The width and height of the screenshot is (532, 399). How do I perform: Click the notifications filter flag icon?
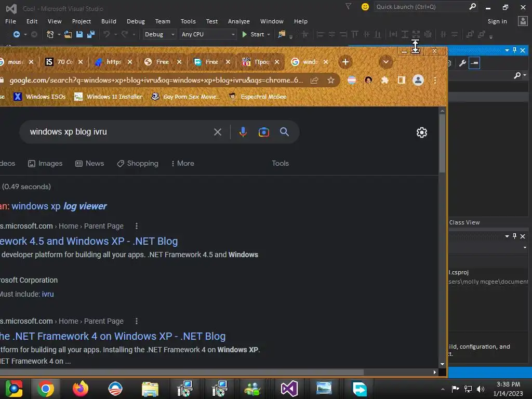[348, 6]
